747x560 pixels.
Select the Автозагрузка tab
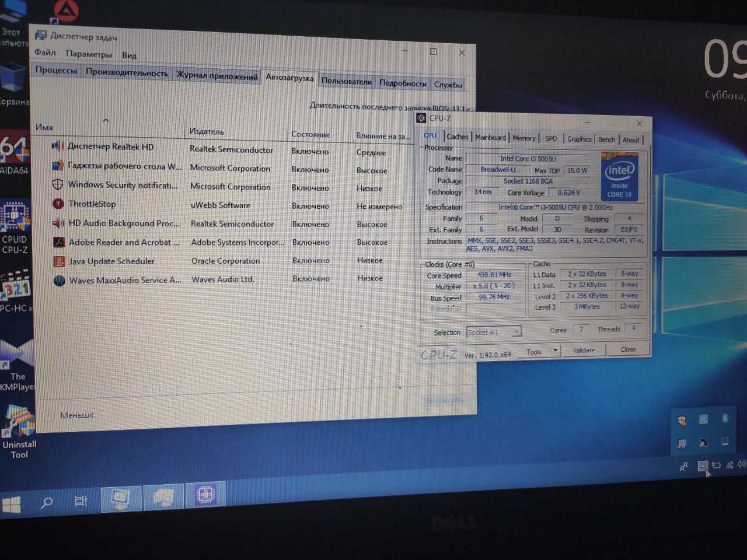pyautogui.click(x=289, y=78)
